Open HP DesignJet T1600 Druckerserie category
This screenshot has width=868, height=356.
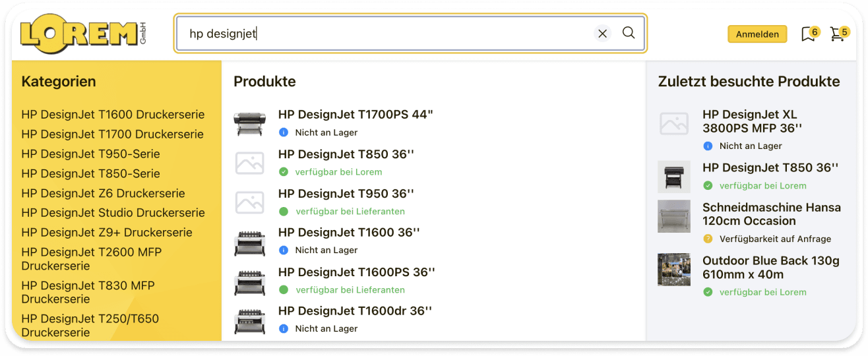[x=113, y=115]
